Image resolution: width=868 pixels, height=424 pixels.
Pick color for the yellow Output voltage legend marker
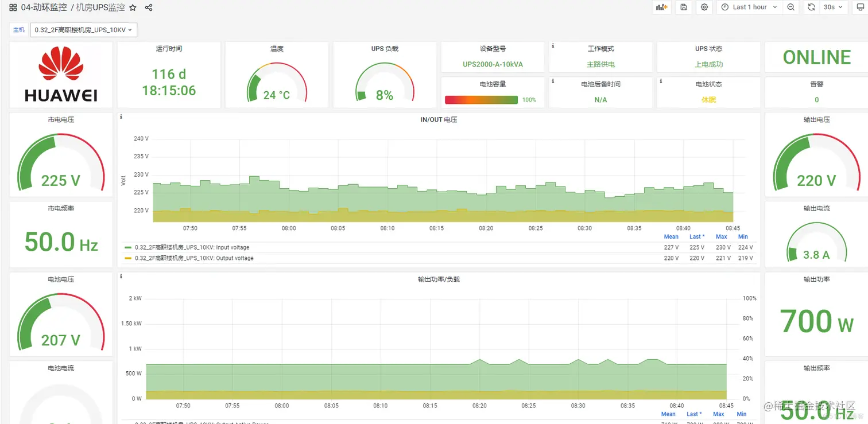(127, 259)
